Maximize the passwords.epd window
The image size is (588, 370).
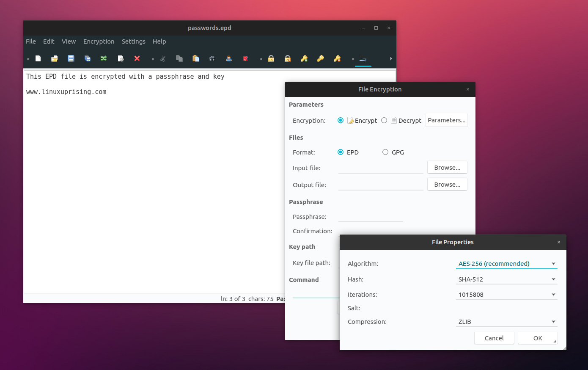tap(376, 28)
